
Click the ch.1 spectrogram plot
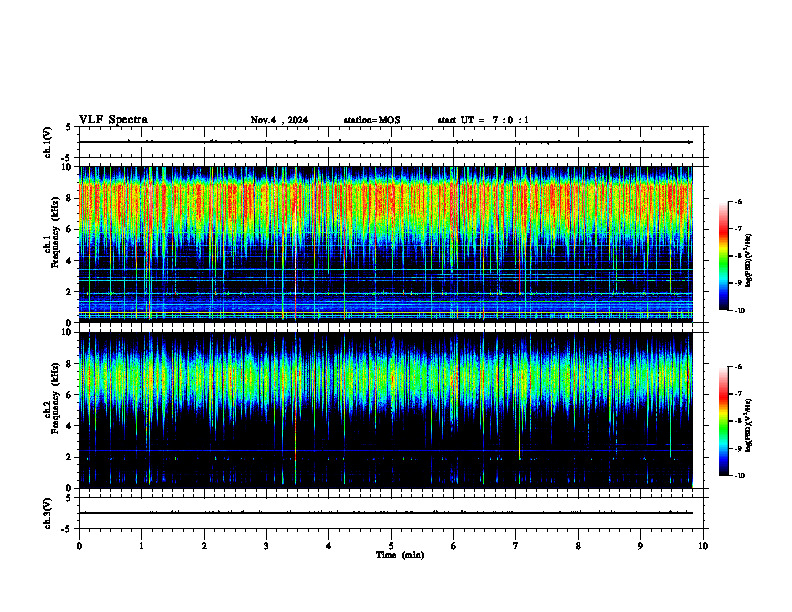click(x=386, y=244)
